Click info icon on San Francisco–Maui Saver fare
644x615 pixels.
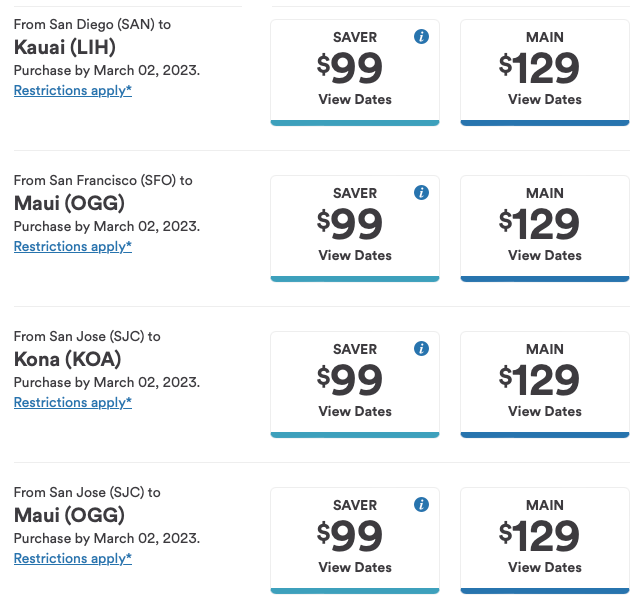coord(421,193)
